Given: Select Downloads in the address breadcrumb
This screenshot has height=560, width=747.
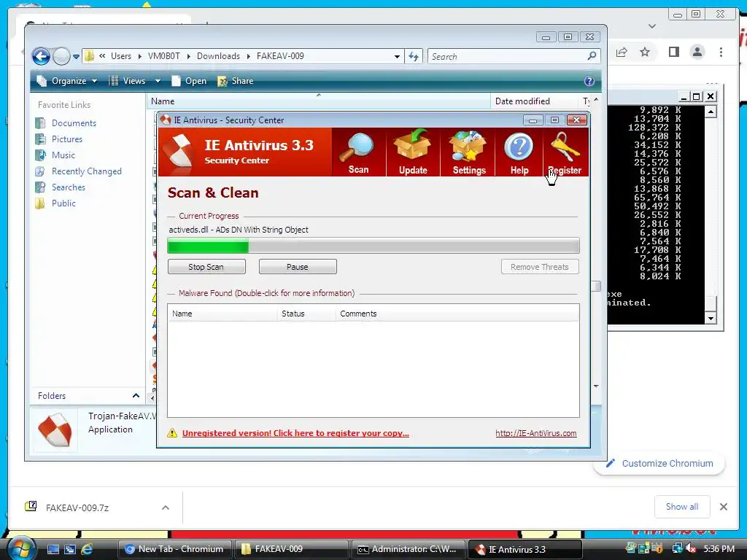Looking at the screenshot, I should tap(218, 56).
